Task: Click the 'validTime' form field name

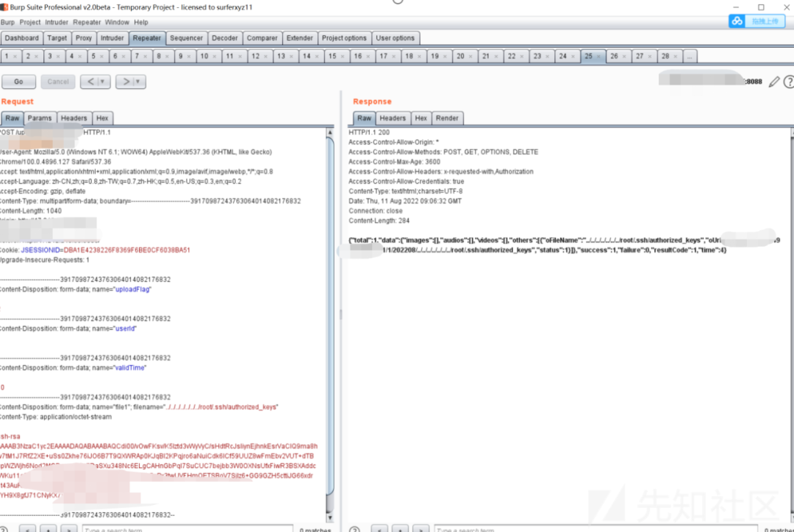Action: [129, 368]
